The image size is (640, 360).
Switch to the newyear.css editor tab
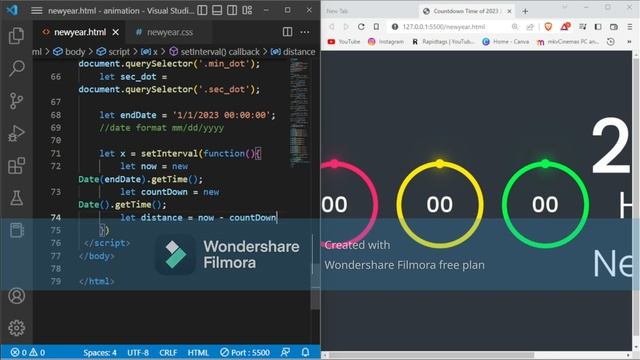169,32
